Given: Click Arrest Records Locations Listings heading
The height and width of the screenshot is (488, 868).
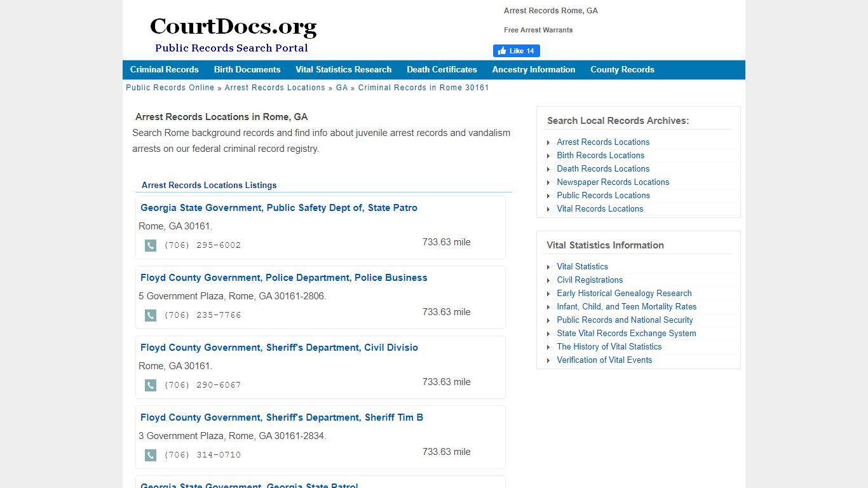Looking at the screenshot, I should (209, 186).
